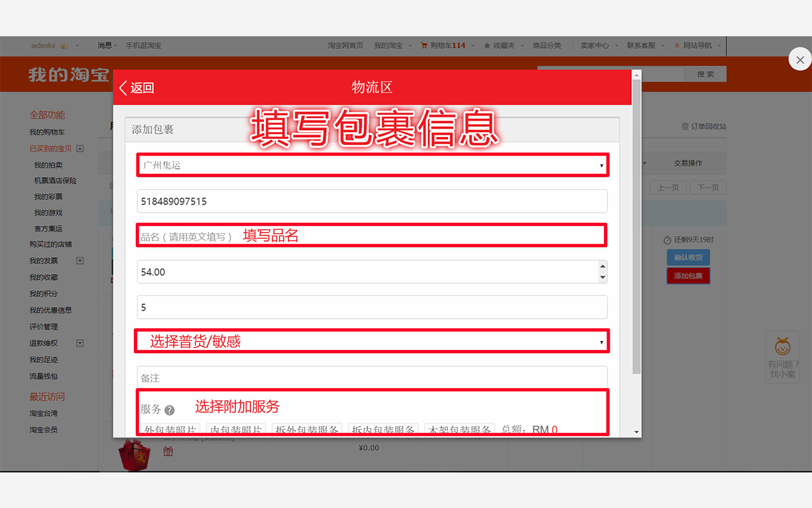This screenshot has height=508, width=812.
Task: Click the red 添加包裹 button on the order
Action: pyautogui.click(x=688, y=276)
